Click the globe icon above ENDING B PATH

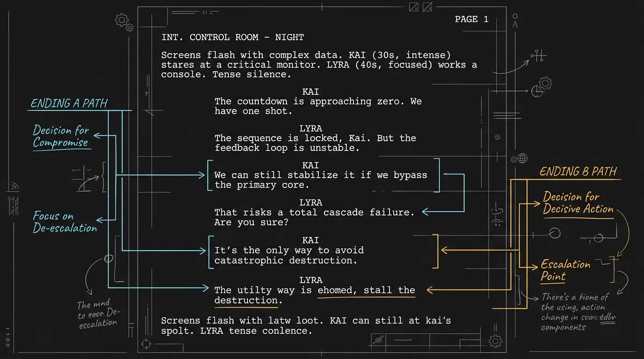[522, 158]
